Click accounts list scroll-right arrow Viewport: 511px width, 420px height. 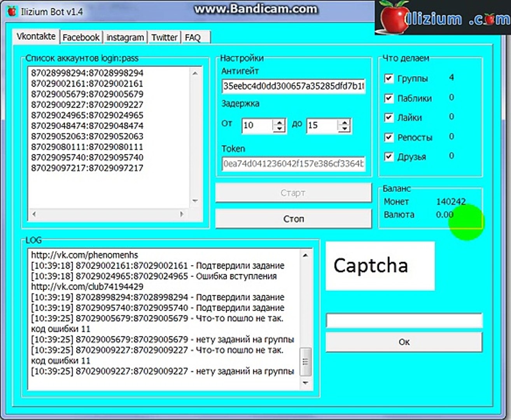coord(182,214)
